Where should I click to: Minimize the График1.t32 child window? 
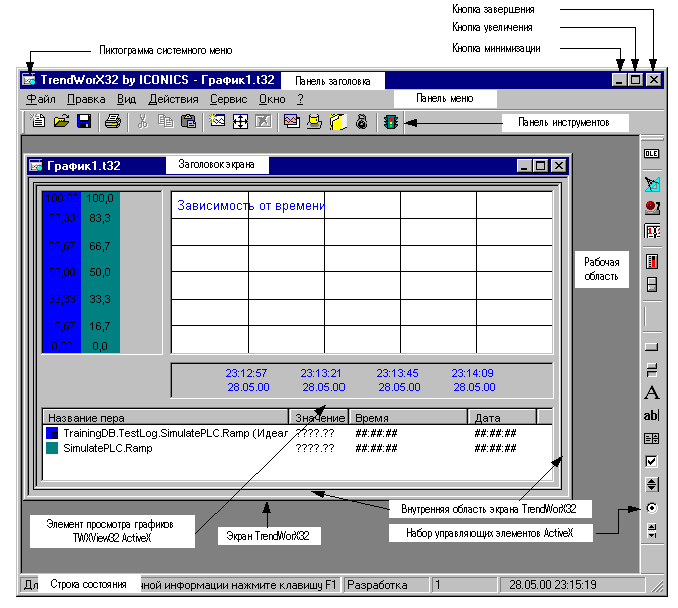pos(524,166)
